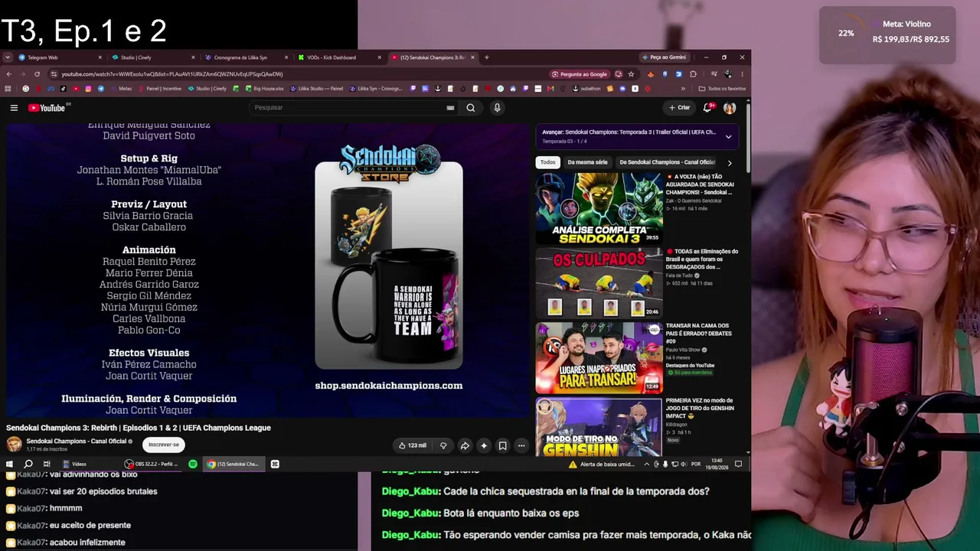Select the Todos filter chip
980x551 pixels.
(548, 162)
